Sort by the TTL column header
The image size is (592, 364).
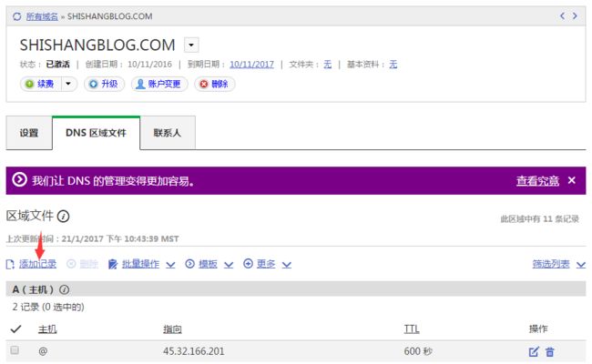(x=412, y=329)
